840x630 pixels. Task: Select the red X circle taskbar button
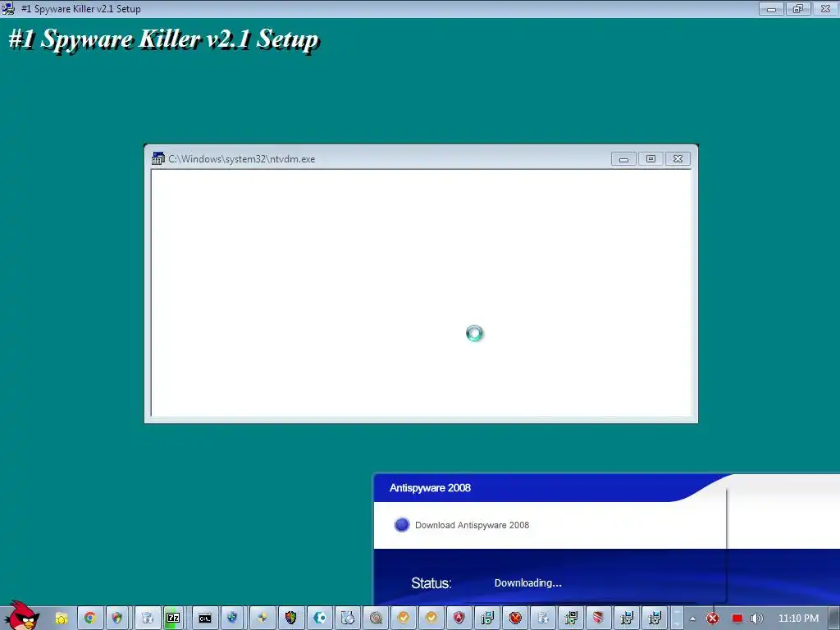click(x=515, y=619)
